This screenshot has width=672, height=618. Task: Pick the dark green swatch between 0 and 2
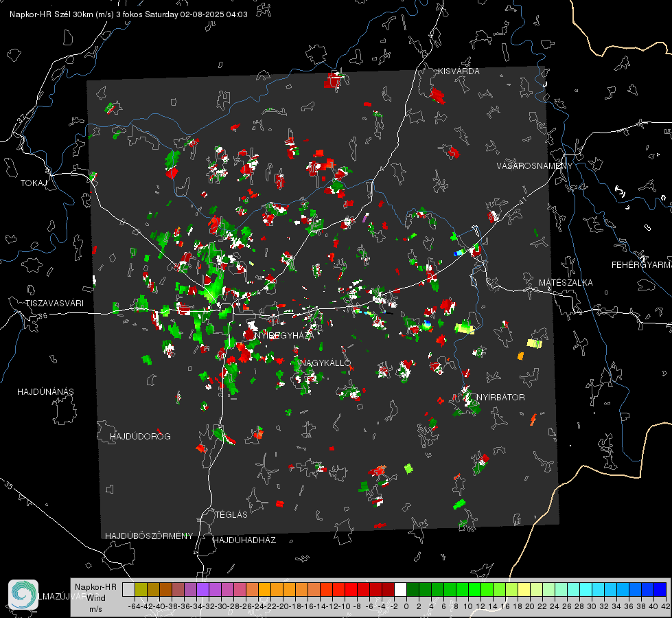(x=413, y=589)
